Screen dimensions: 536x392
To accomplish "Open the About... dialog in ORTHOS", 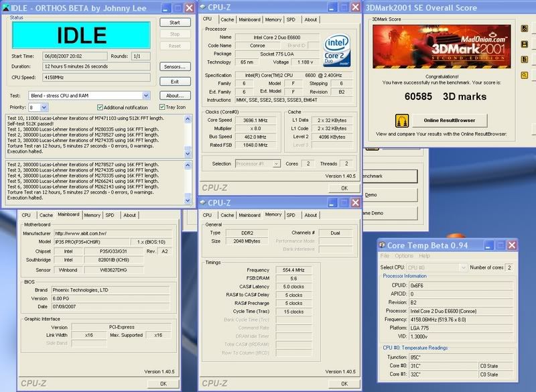I will (175, 96).
